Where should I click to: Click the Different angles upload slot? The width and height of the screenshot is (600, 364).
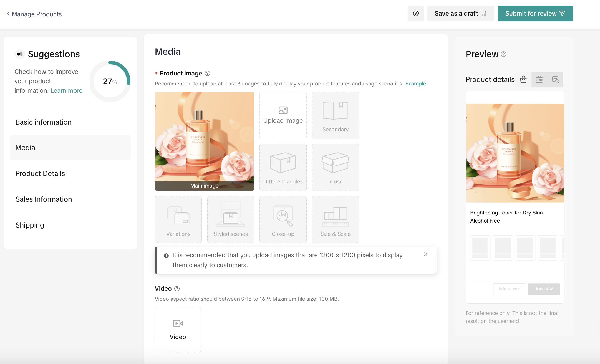click(x=283, y=167)
